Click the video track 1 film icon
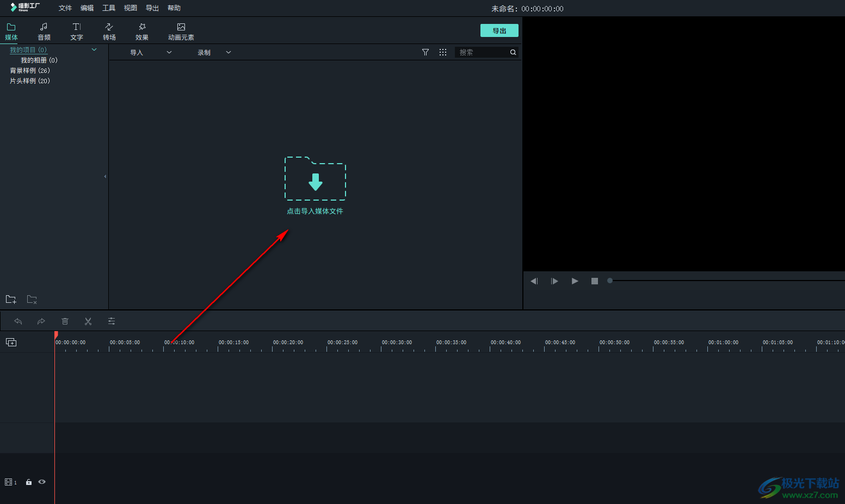Image resolution: width=845 pixels, height=504 pixels. pos(8,482)
